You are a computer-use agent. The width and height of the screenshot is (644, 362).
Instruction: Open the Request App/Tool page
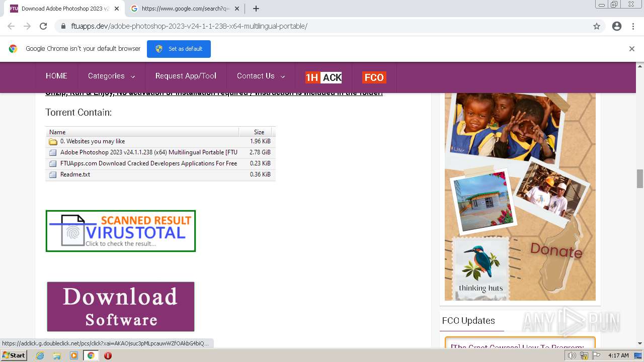click(x=186, y=76)
